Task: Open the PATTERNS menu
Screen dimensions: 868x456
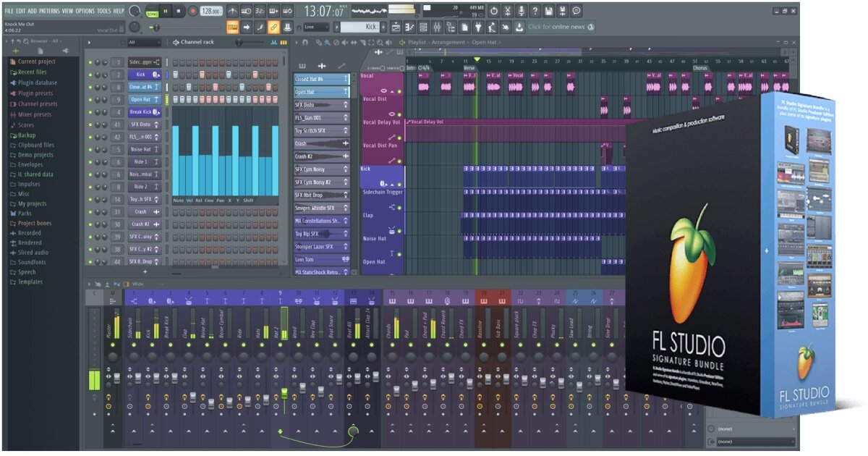Action: coord(49,11)
